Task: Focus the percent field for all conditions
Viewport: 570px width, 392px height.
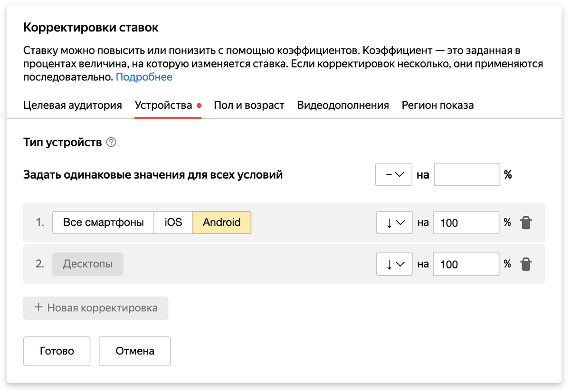Action: (467, 174)
